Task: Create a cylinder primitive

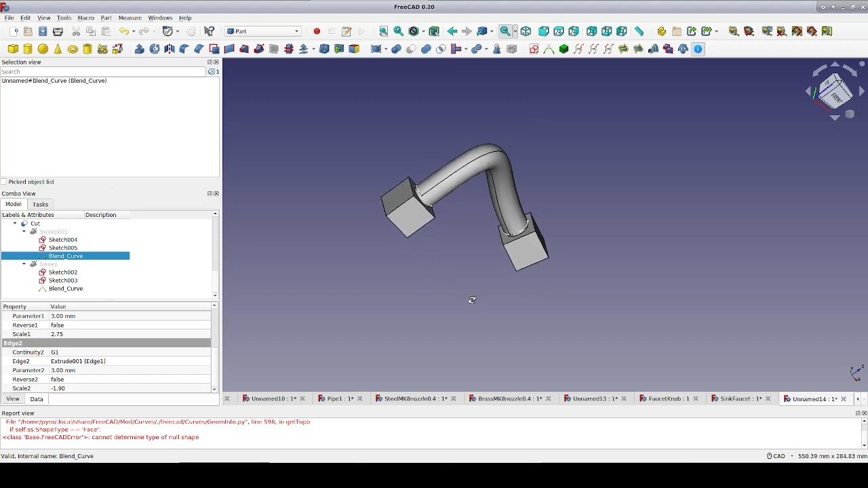Action: pos(28,49)
